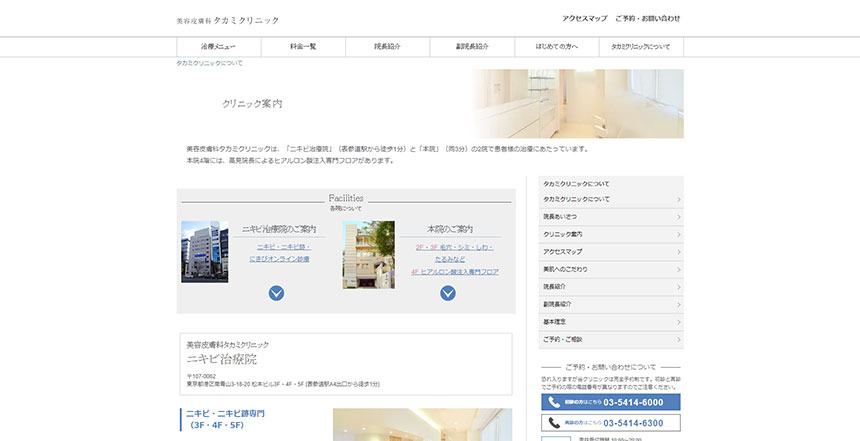Select アクセスマップ in the sidebar

click(612, 252)
